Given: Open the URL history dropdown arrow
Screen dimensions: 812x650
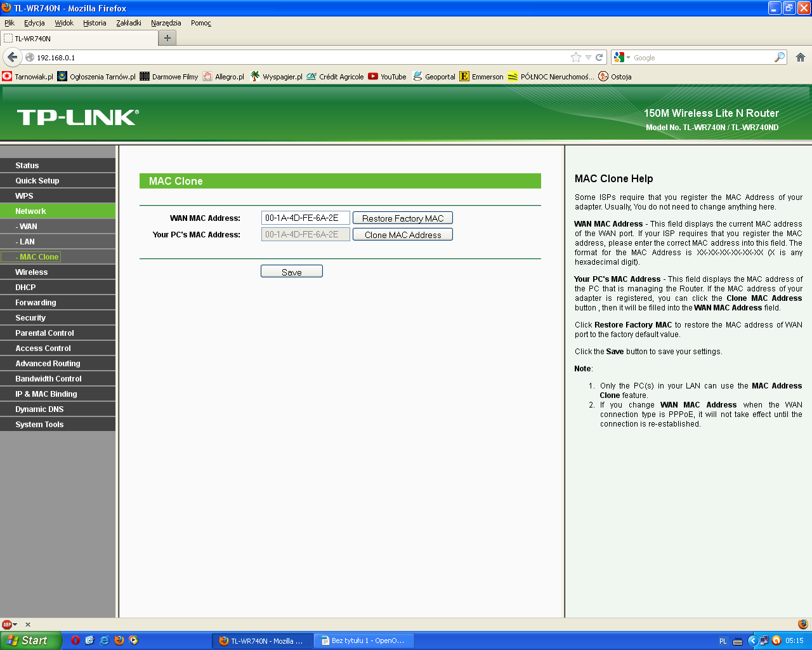Looking at the screenshot, I should [588, 57].
